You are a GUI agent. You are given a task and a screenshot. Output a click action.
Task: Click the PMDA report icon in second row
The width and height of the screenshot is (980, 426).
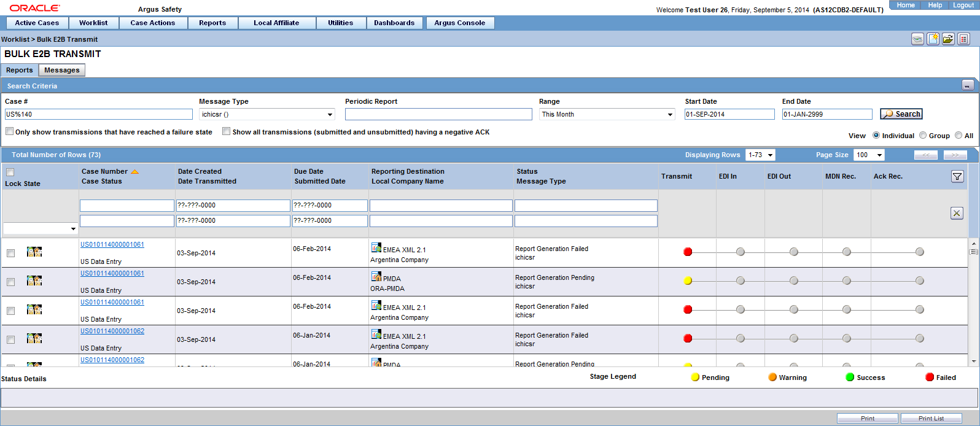pyautogui.click(x=376, y=277)
